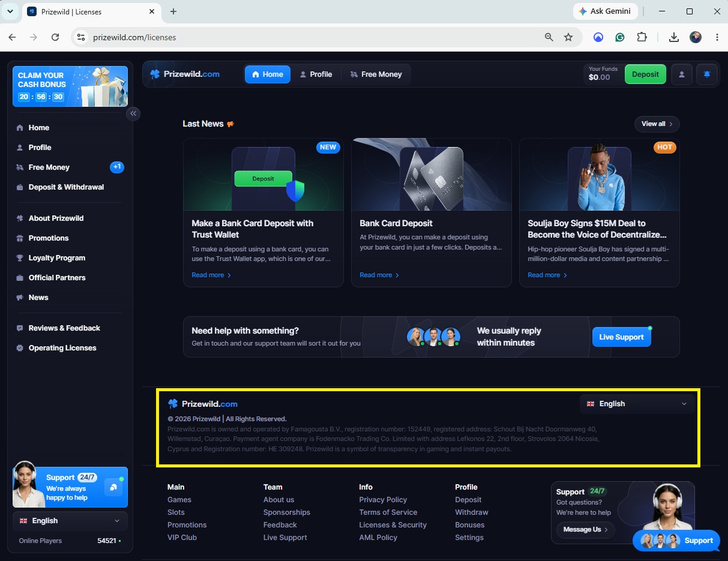Click the sidebar Support 24/7 card

pyautogui.click(x=70, y=487)
